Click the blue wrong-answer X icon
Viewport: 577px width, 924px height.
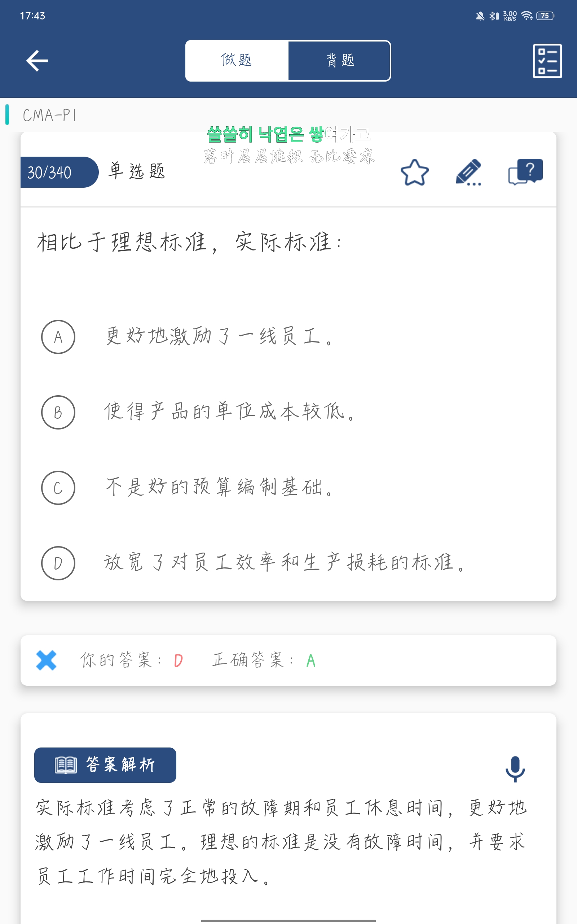click(x=46, y=660)
